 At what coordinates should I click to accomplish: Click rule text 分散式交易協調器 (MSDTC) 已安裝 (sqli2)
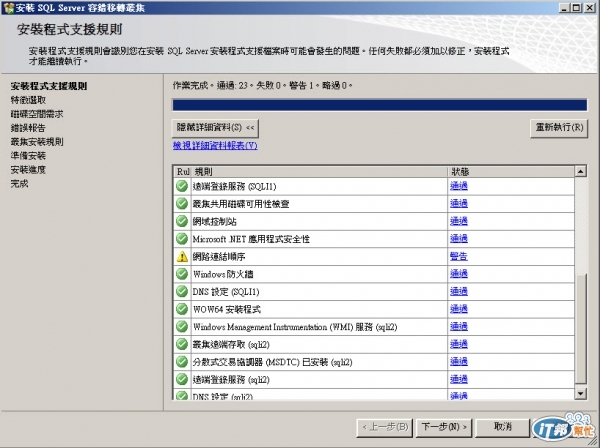click(272, 362)
